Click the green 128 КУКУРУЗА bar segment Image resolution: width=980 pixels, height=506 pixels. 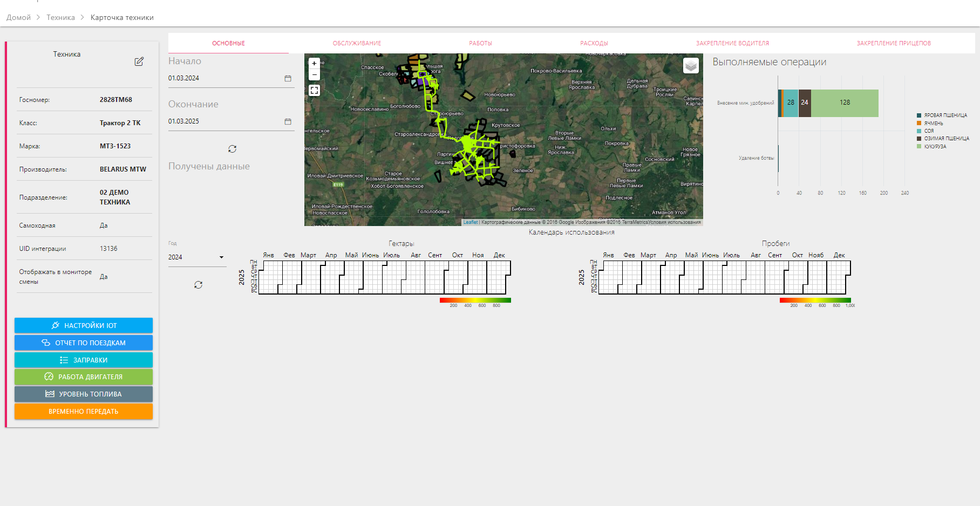click(845, 102)
